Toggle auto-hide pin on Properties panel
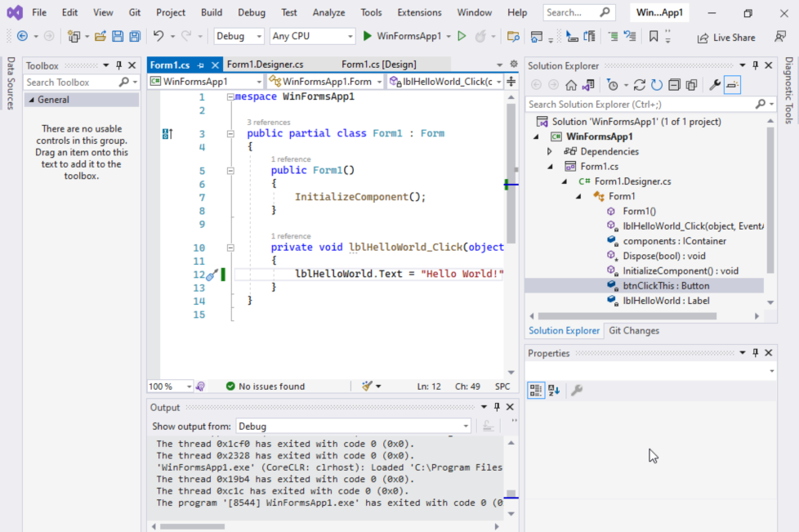Viewport: 799px width, 532px height. click(755, 353)
